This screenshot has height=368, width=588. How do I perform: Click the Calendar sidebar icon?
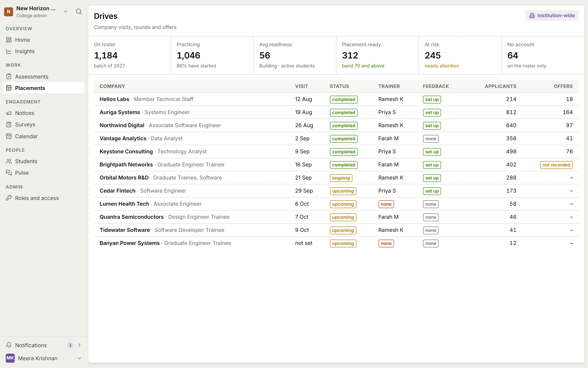point(9,136)
